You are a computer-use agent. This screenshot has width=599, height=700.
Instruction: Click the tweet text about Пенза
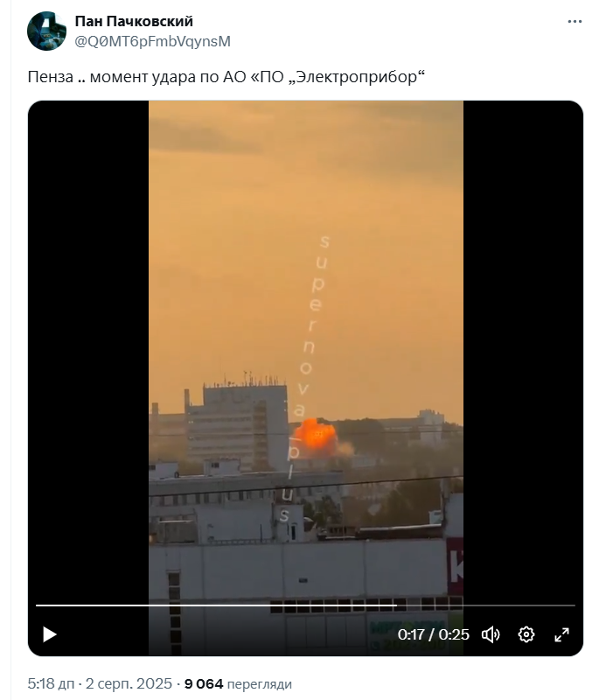[x=226, y=77]
